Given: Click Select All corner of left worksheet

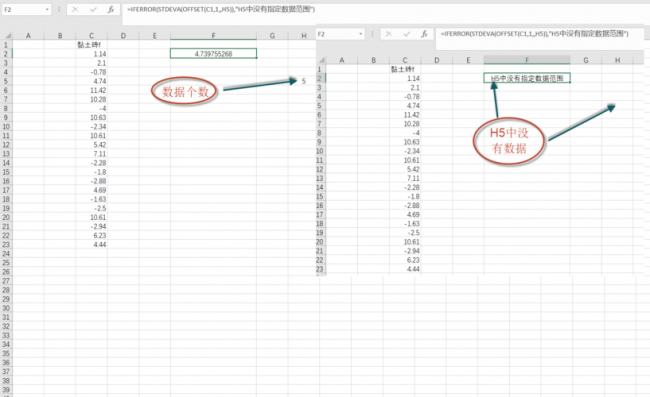Looking at the screenshot, I should [x=7, y=36].
